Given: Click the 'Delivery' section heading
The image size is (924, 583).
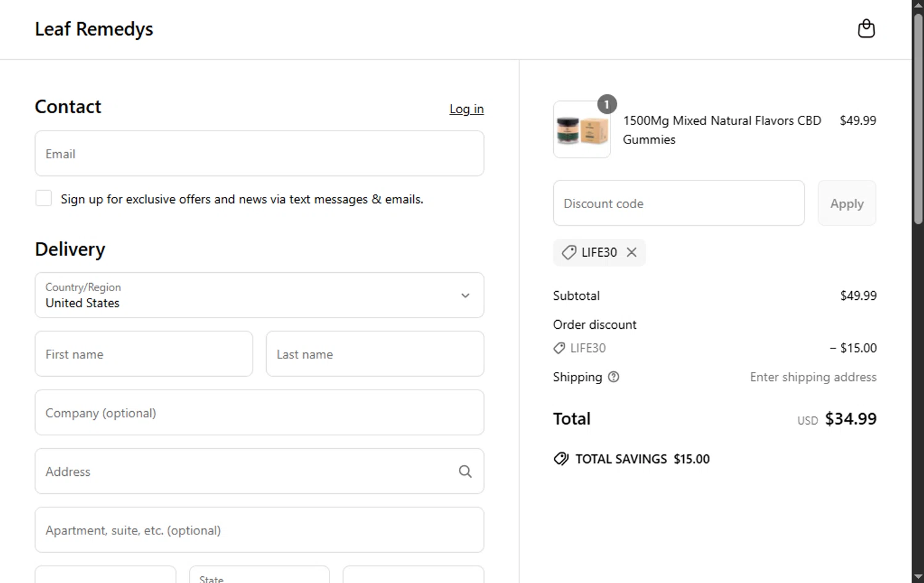Looking at the screenshot, I should click(x=70, y=249).
